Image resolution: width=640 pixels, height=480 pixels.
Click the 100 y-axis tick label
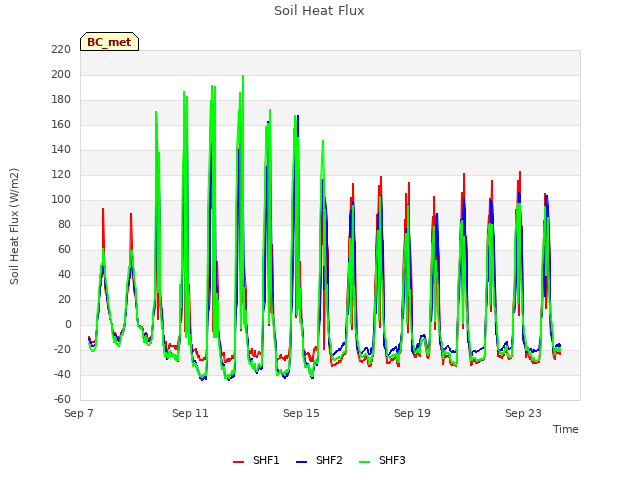click(x=61, y=200)
